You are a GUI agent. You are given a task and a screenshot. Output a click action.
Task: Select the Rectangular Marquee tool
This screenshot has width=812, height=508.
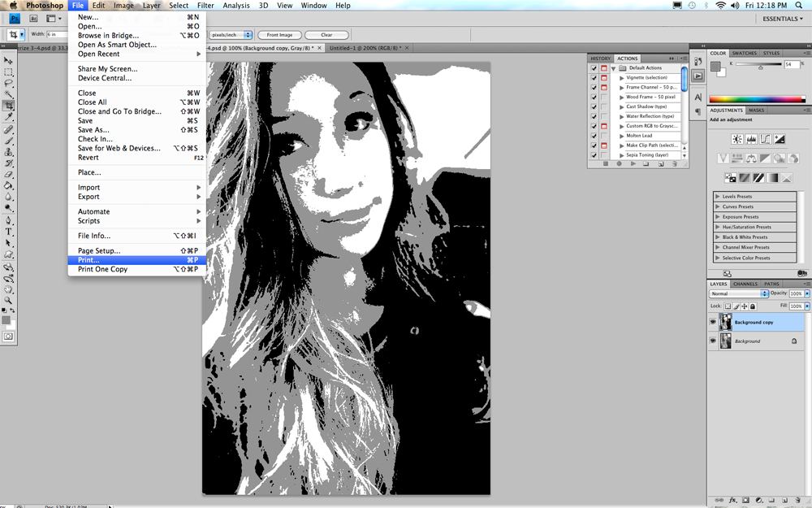coord(8,72)
